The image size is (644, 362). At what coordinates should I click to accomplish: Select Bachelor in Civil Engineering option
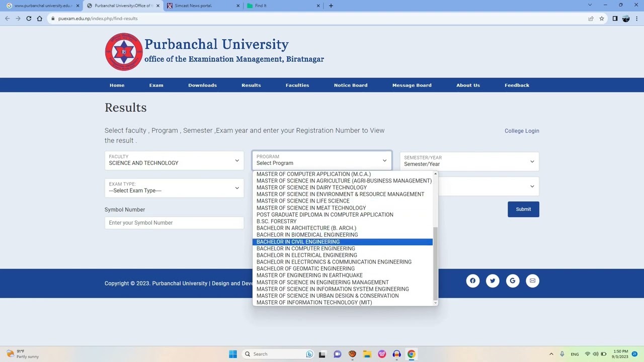[342, 242]
